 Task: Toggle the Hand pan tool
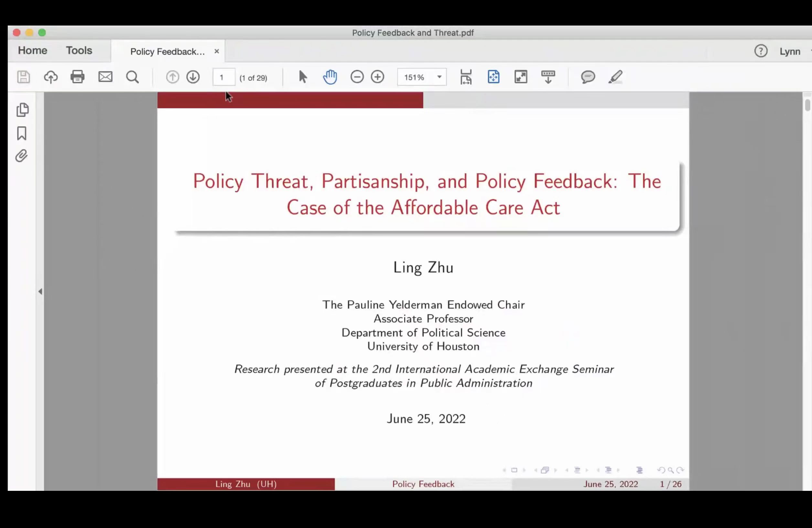pyautogui.click(x=330, y=77)
